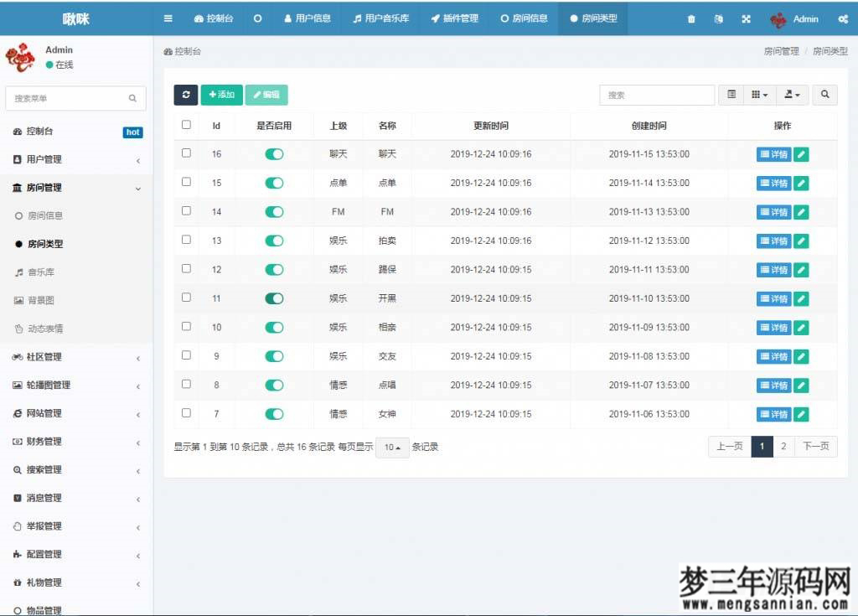Click the trash icon in the top navigation bar
The image size is (858, 616).
tap(691, 18)
